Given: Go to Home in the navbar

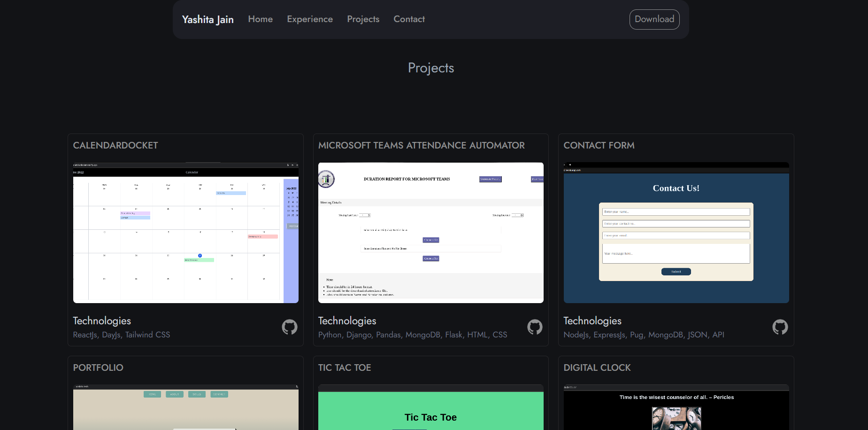Looking at the screenshot, I should click(x=261, y=19).
